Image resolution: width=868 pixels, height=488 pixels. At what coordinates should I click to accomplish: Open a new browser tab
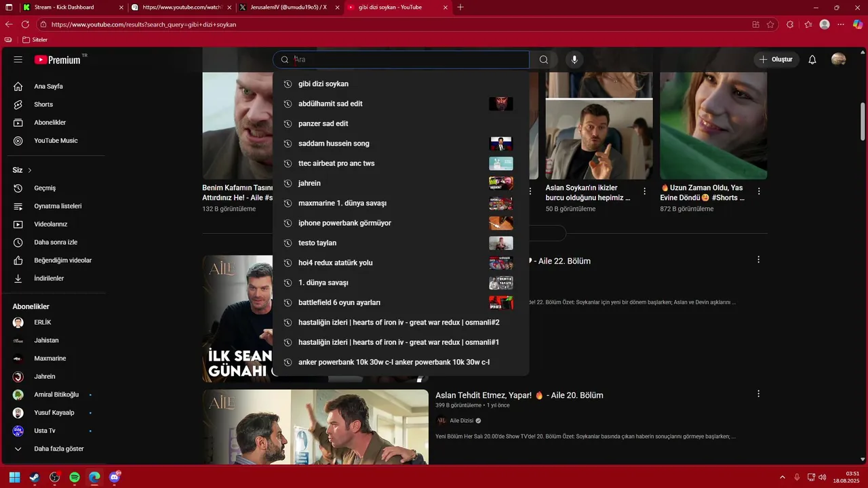460,7
